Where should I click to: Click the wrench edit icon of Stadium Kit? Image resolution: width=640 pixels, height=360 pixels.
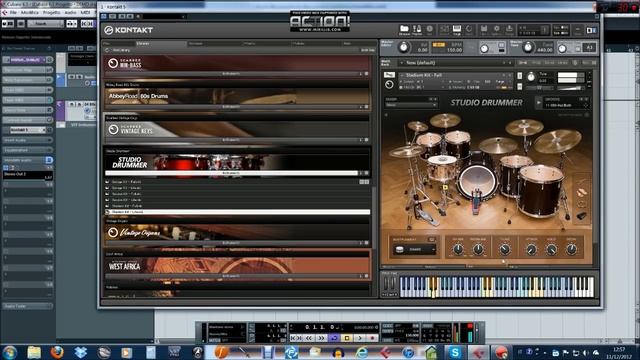click(x=389, y=75)
